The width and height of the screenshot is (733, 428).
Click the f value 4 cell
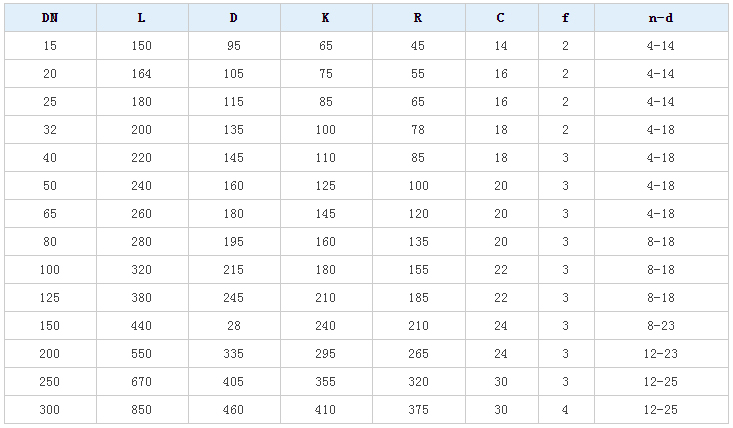point(565,410)
